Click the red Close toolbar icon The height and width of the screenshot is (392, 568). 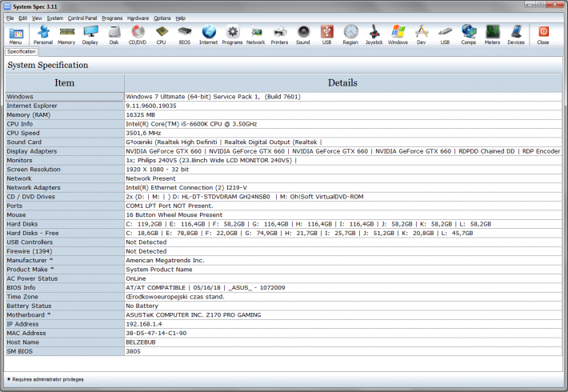click(543, 35)
